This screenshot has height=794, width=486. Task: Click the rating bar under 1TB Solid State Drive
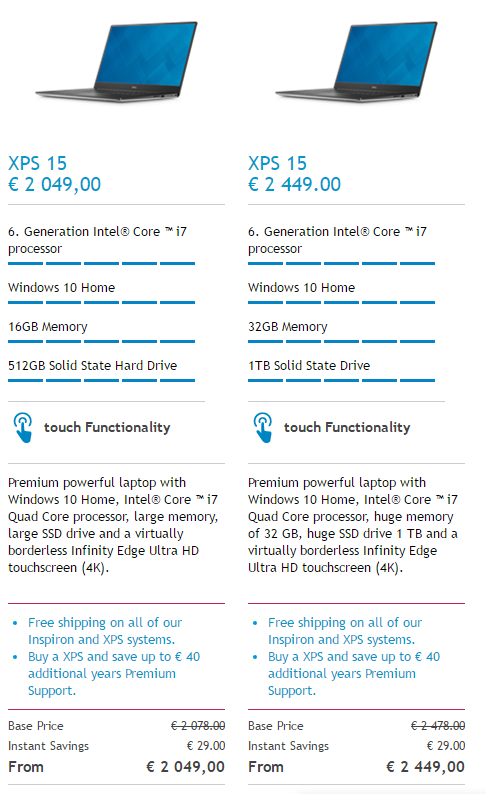click(x=341, y=380)
